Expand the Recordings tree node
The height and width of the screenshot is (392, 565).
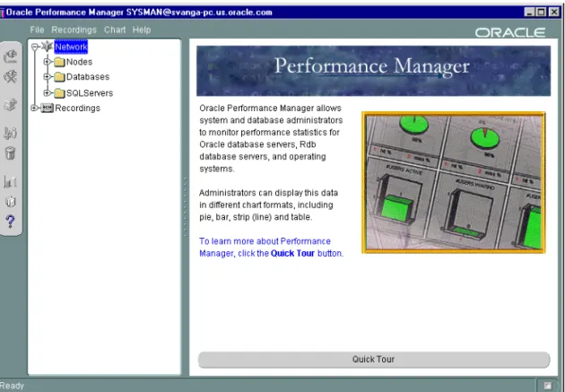coord(35,108)
